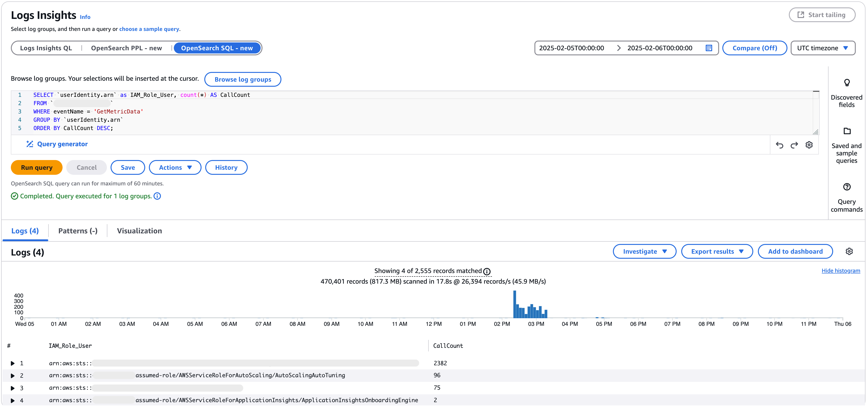Click Run query button
The width and height of the screenshot is (868, 407).
[37, 168]
